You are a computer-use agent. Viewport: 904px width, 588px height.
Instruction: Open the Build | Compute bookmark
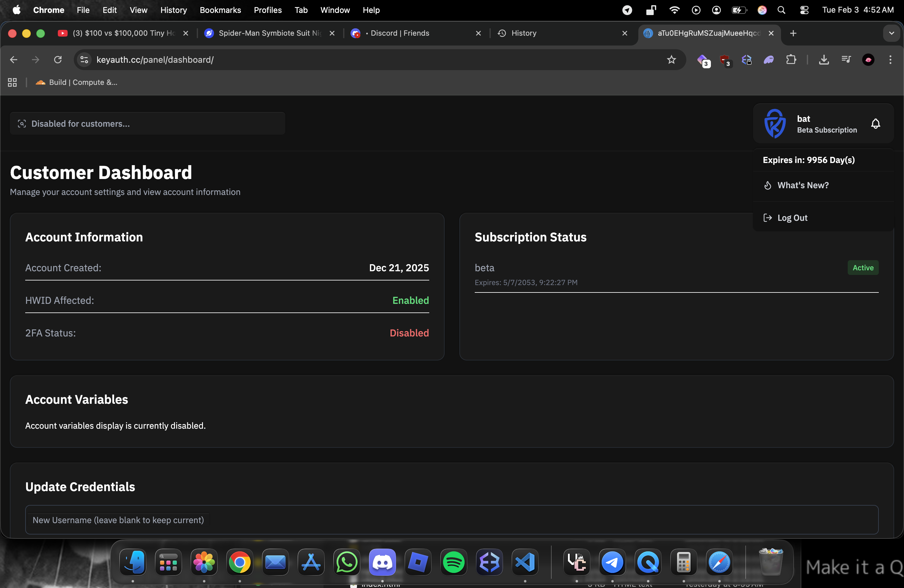tap(77, 82)
